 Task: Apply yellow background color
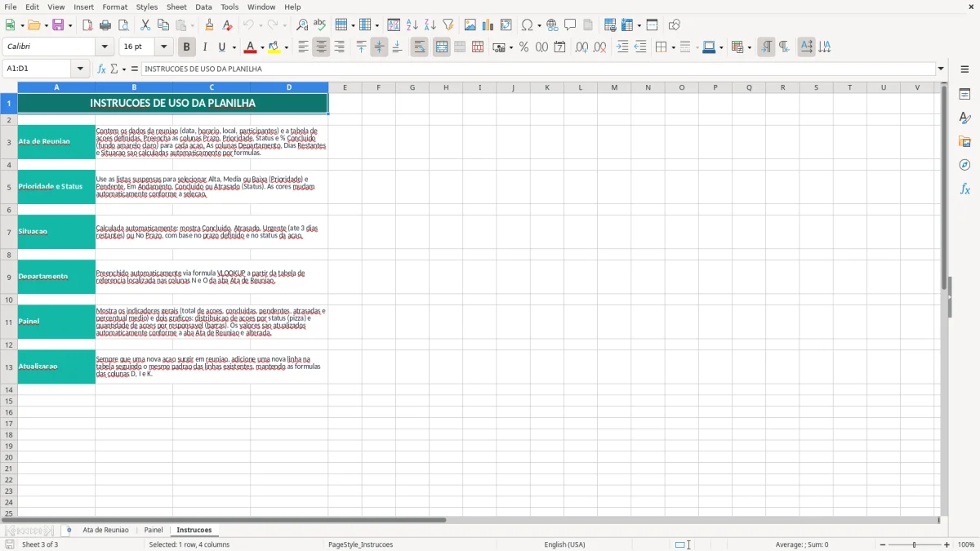click(x=274, y=47)
